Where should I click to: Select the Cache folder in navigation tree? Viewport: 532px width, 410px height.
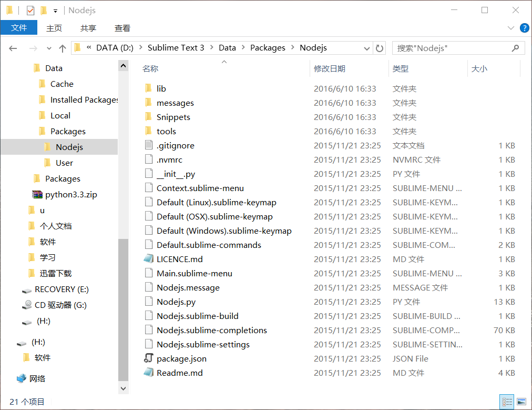62,84
